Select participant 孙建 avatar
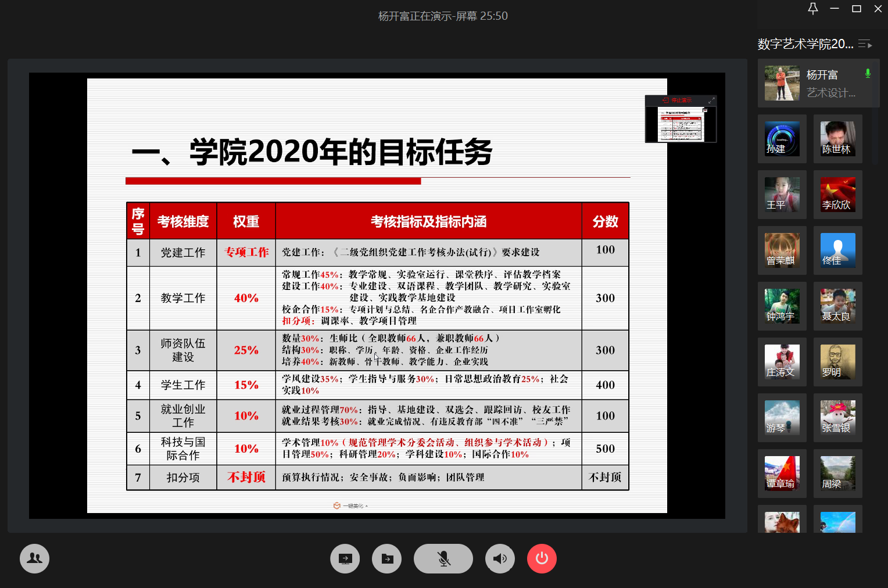The width and height of the screenshot is (888, 588). click(x=782, y=139)
